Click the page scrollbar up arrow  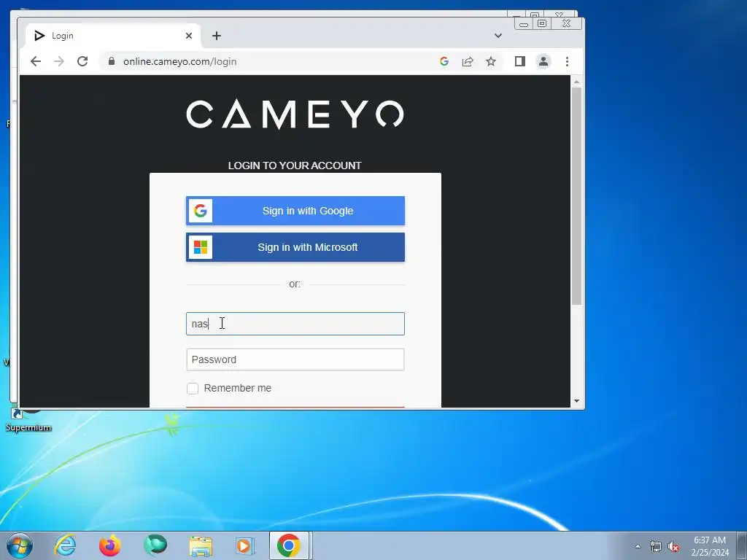576,82
